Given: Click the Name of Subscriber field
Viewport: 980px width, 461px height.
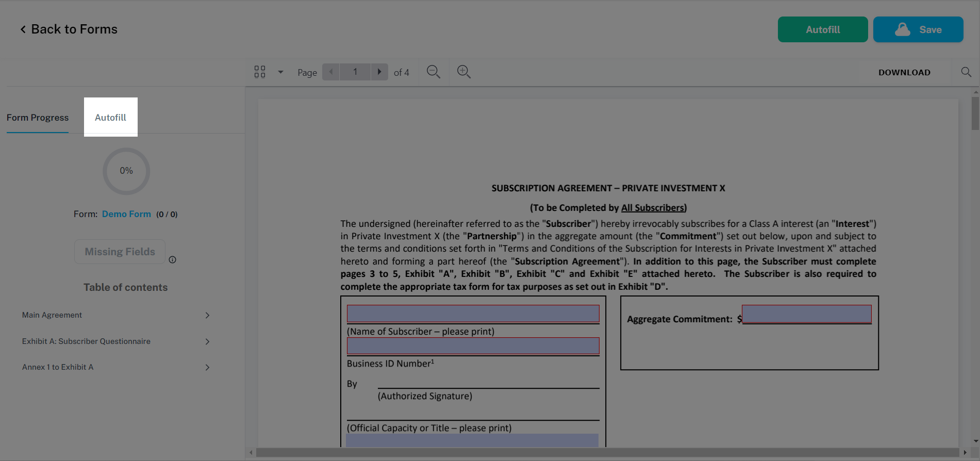Looking at the screenshot, I should (x=473, y=314).
